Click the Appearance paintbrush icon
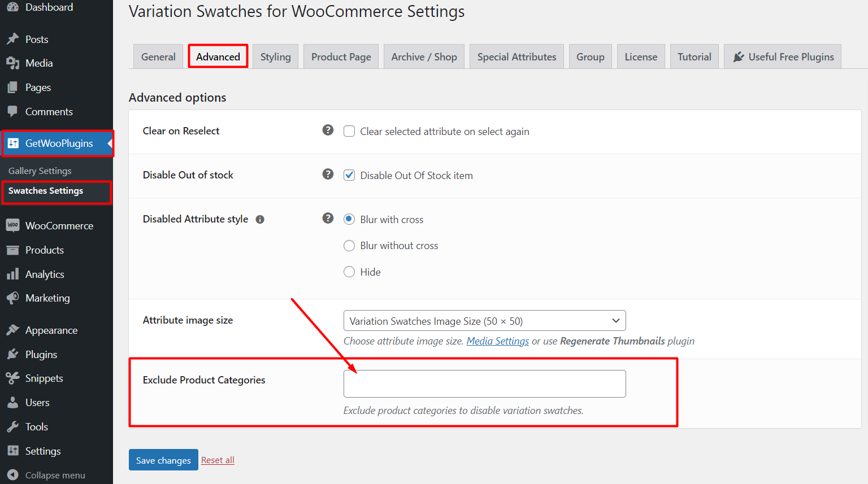 coord(12,330)
